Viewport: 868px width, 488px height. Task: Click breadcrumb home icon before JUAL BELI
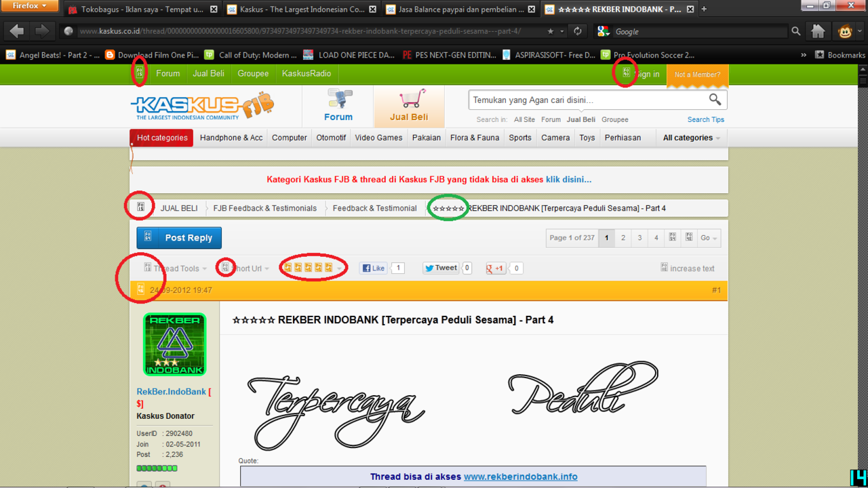tap(140, 207)
